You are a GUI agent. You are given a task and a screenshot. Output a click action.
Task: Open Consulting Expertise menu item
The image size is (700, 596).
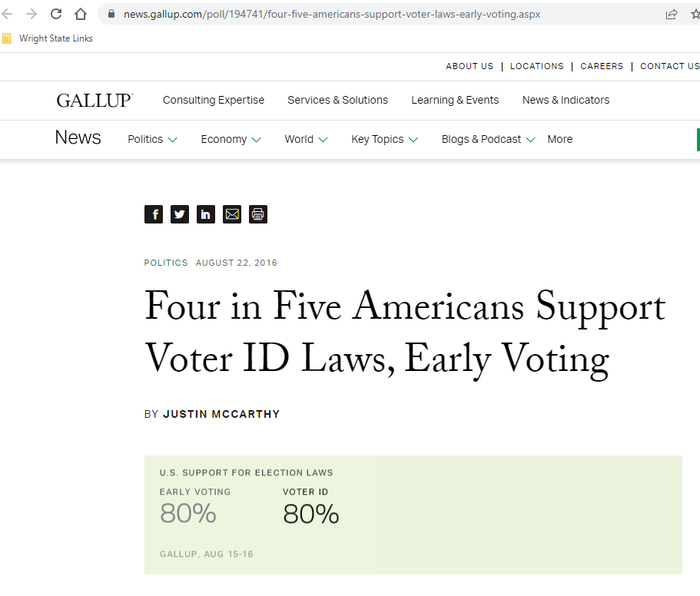213,100
